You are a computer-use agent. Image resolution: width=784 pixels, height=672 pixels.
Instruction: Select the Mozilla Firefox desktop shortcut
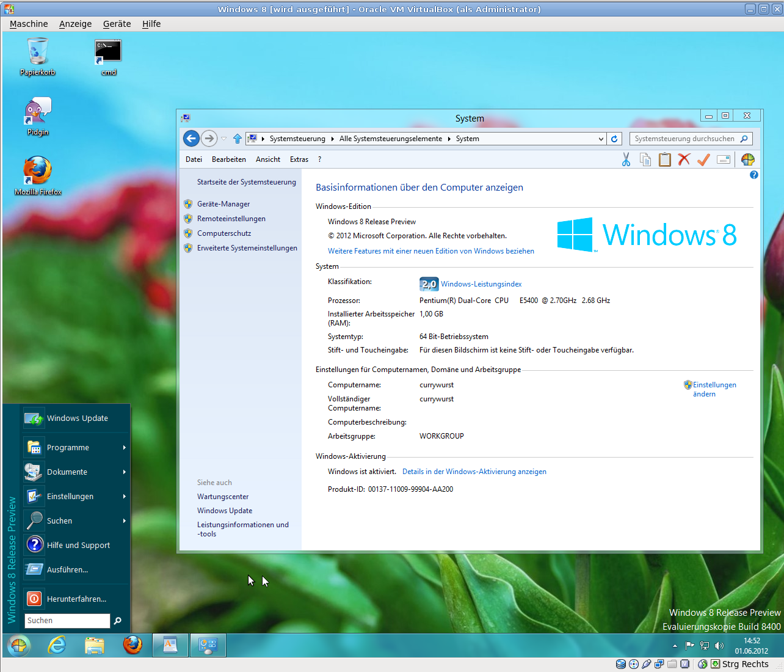click(x=38, y=176)
